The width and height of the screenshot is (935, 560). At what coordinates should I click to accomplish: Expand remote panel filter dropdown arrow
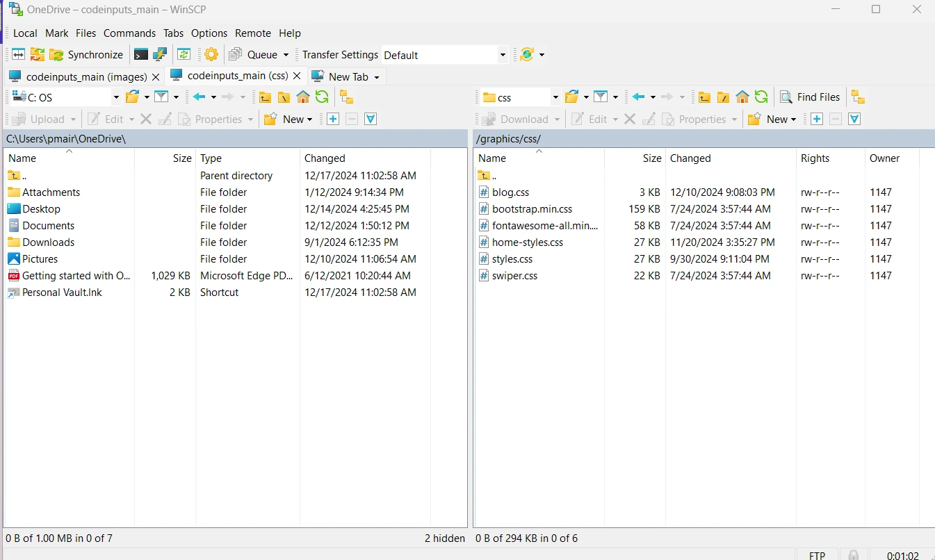pyautogui.click(x=615, y=97)
